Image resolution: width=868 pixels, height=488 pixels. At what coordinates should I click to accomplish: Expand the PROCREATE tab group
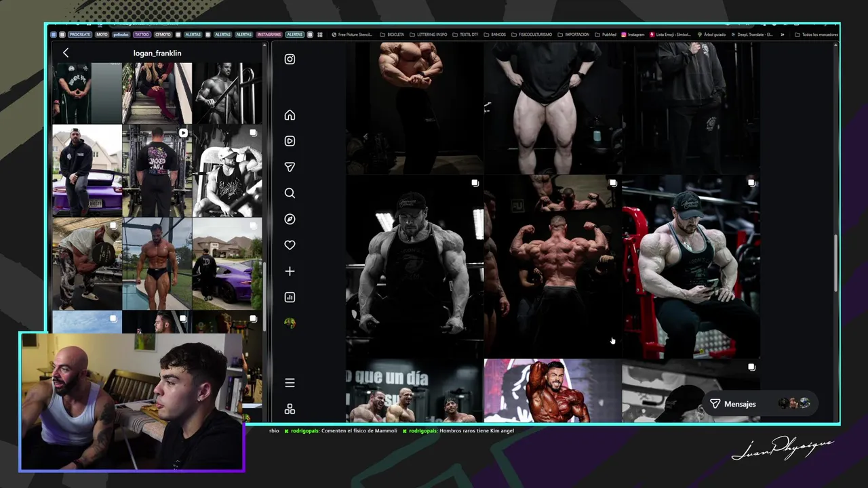pyautogui.click(x=80, y=35)
